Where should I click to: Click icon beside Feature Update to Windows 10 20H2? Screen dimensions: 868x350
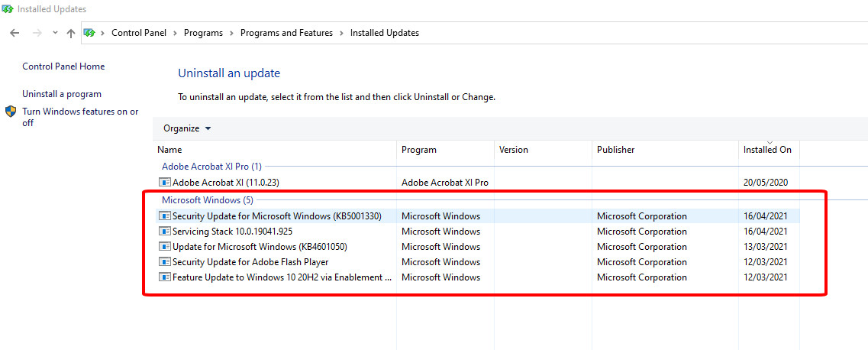pos(165,277)
